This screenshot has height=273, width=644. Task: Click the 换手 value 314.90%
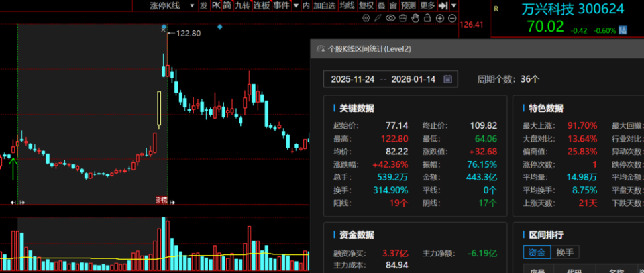click(x=390, y=190)
